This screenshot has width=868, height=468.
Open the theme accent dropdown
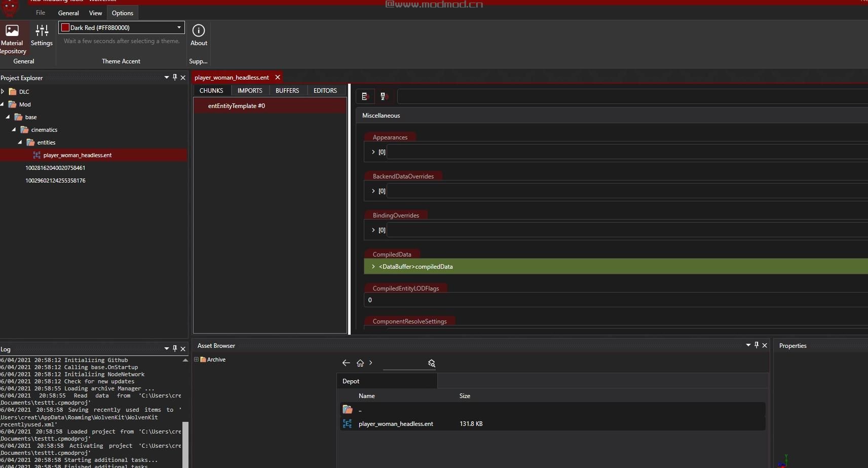[179, 27]
